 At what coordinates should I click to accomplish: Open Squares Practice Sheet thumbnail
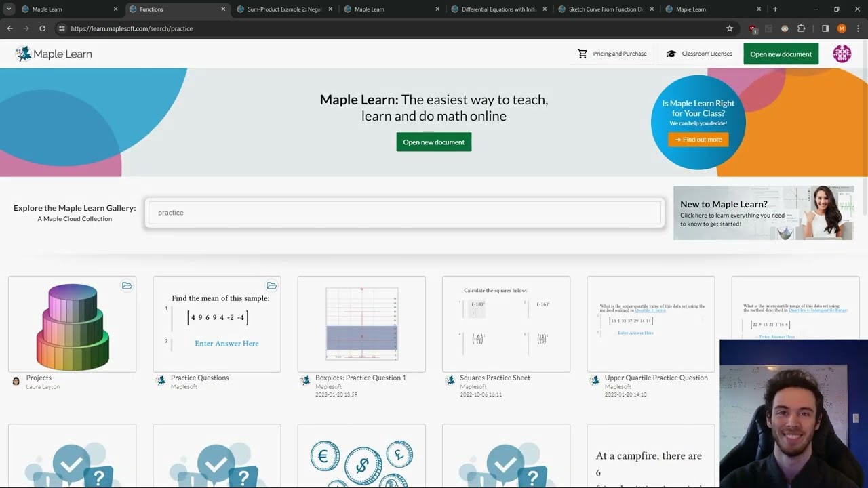(506, 324)
